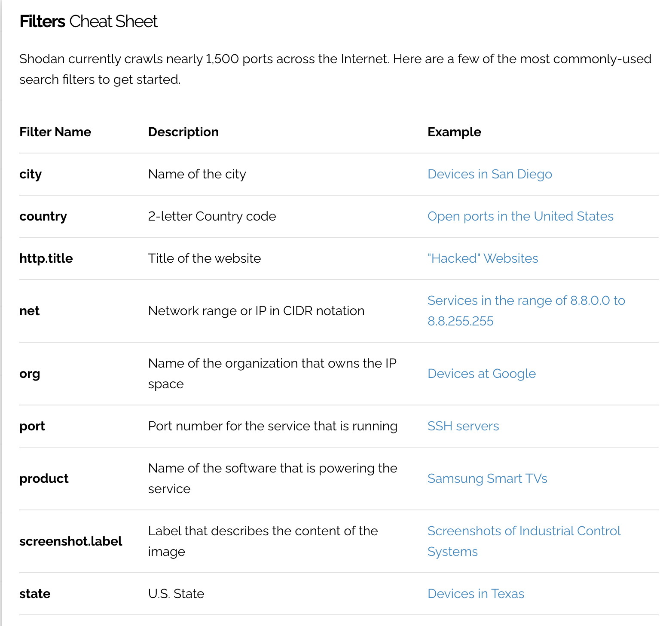Click Open ports in the United States
672x626 pixels.
(520, 216)
